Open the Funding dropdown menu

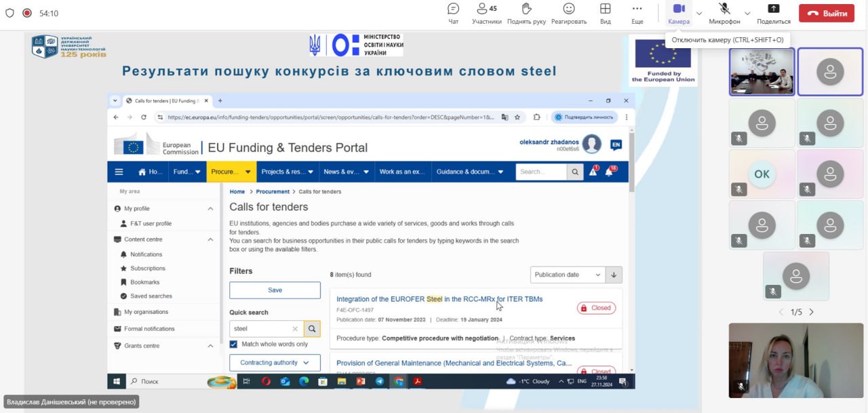tap(187, 172)
